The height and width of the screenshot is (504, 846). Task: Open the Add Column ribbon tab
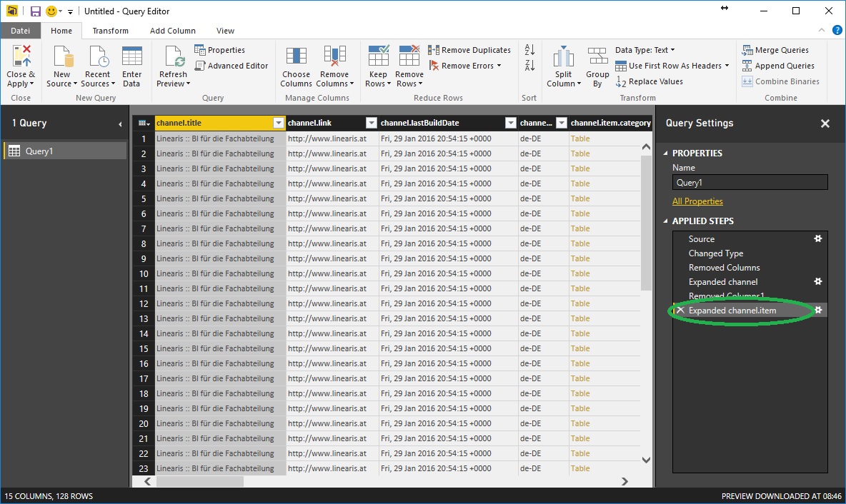172,31
